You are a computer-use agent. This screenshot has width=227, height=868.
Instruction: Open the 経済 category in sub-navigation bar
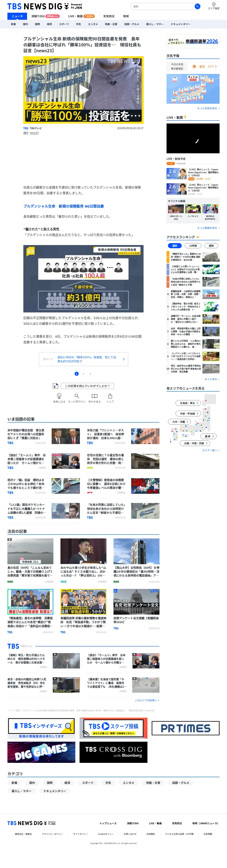49,24
